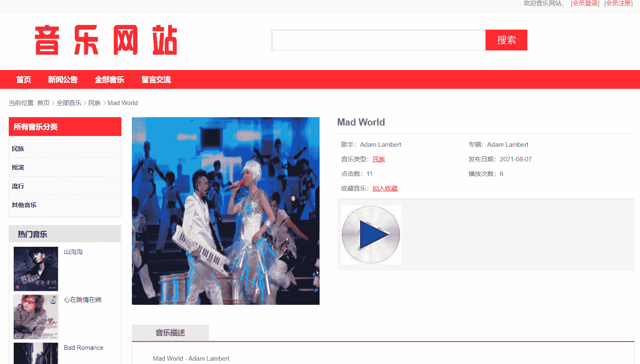Image resolution: width=640 pixels, height=364 pixels.
Task: Click the 热门音乐 section header
Action: pyautogui.click(x=65, y=234)
